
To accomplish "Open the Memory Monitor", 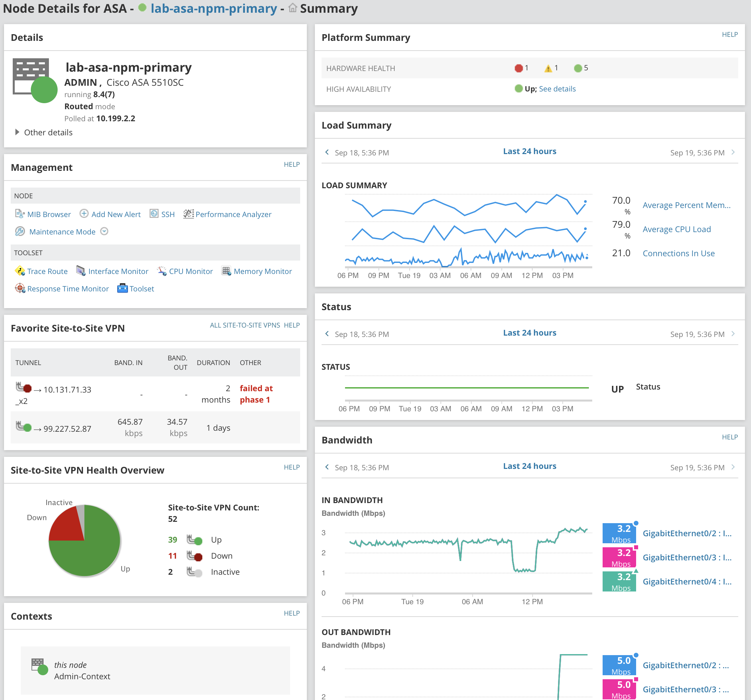I will [x=263, y=271].
